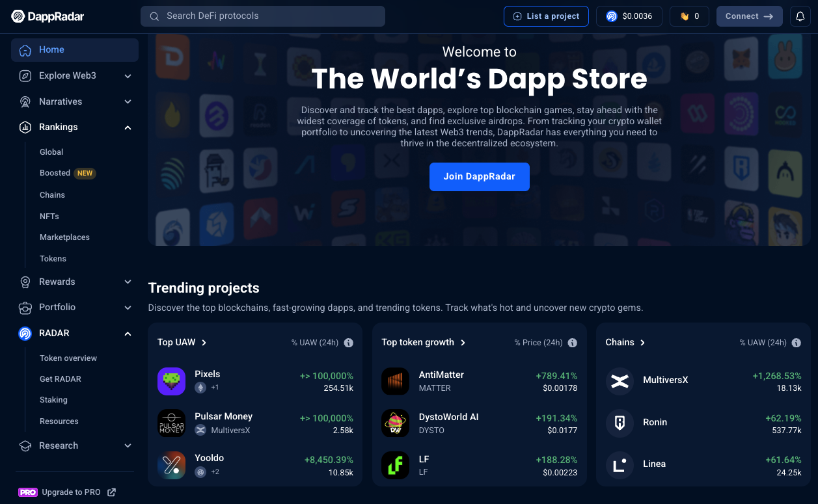Image resolution: width=818 pixels, height=504 pixels.
Task: Click the AntiMatter token icon
Action: pyautogui.click(x=396, y=381)
